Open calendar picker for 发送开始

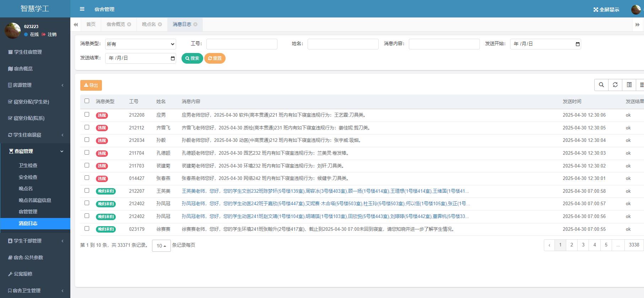pyautogui.click(x=578, y=44)
